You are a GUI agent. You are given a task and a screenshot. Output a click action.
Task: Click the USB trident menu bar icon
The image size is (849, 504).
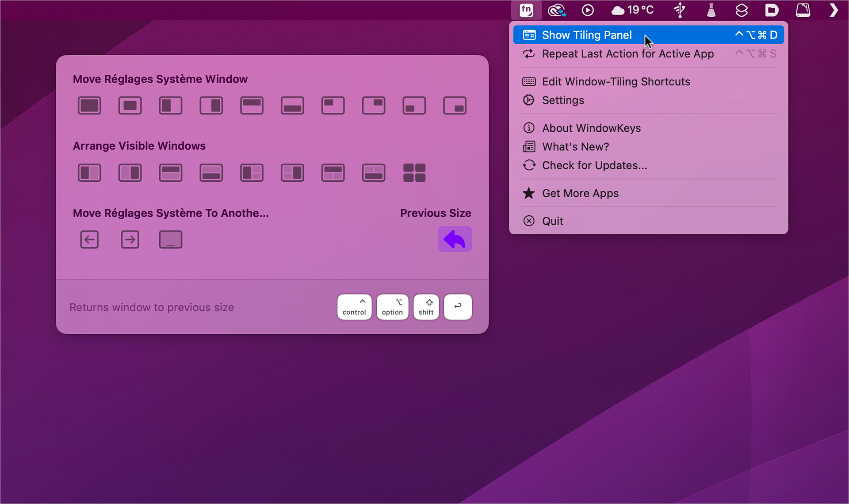[x=680, y=10]
